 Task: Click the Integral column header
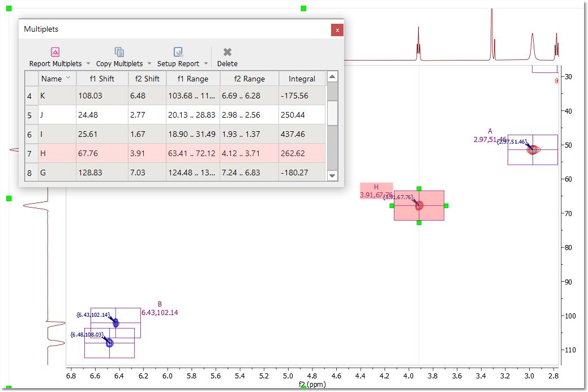point(302,79)
